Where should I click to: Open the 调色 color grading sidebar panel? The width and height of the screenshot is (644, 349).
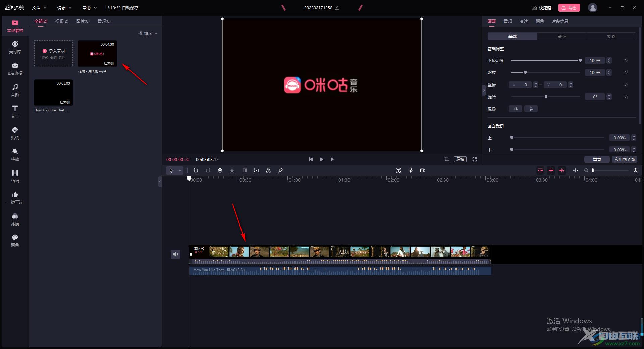click(15, 241)
